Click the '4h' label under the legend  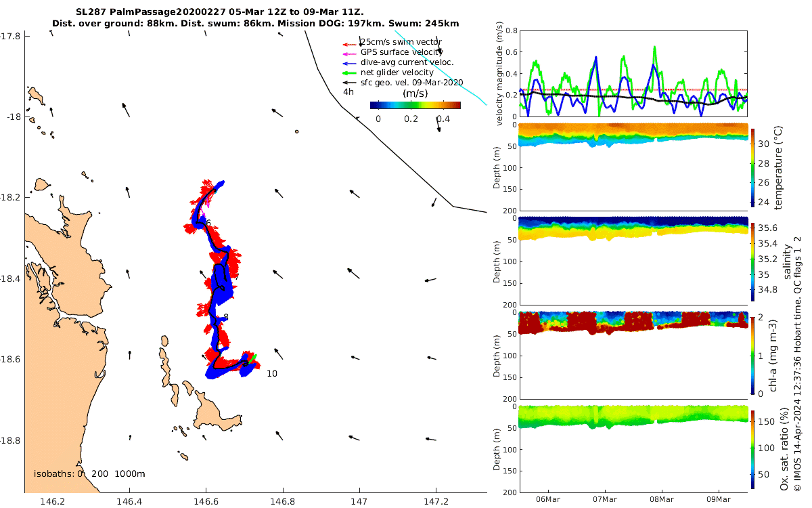click(x=348, y=91)
